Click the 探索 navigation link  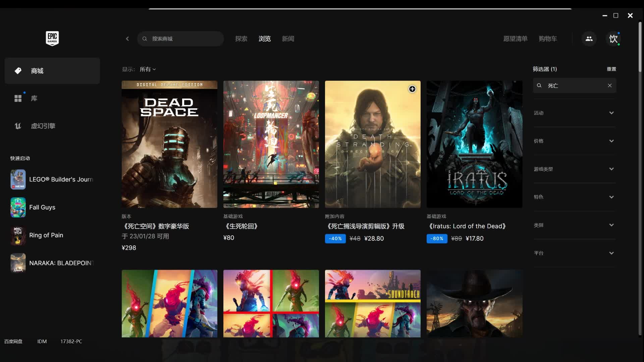241,39
